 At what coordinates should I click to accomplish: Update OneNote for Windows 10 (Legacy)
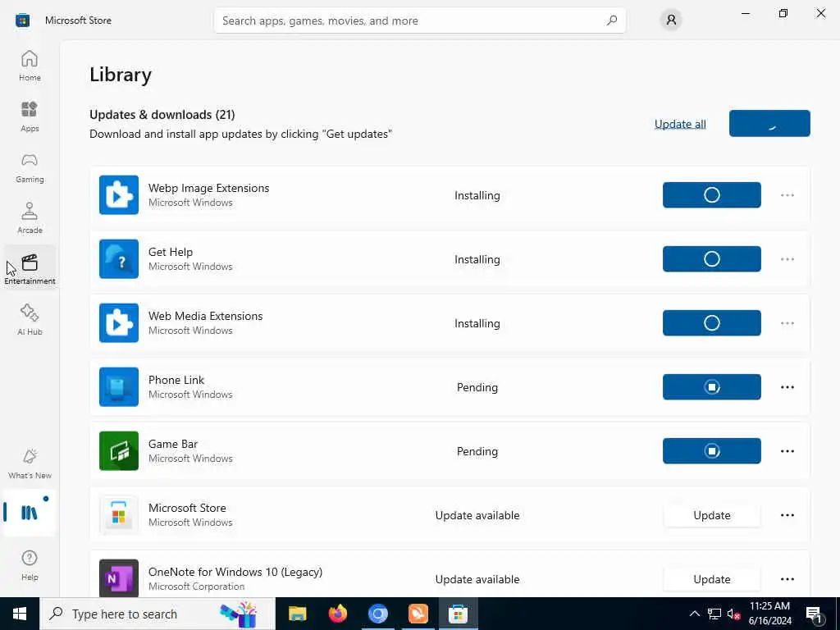click(x=711, y=579)
